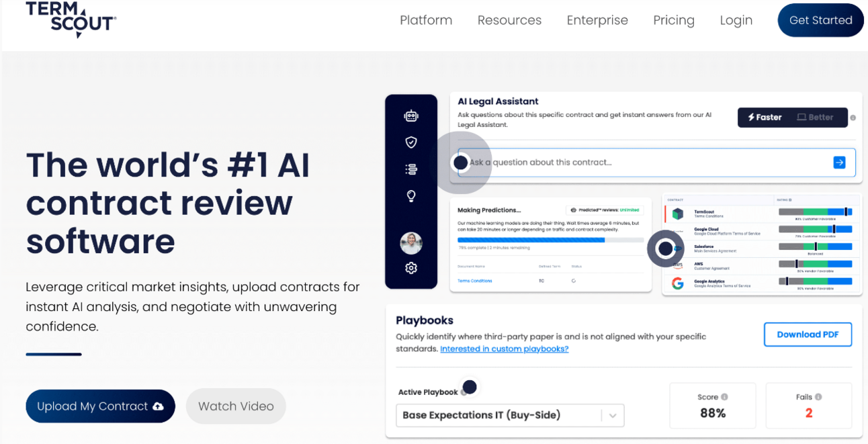Open the settings gear at sidebar bottom

click(x=411, y=267)
